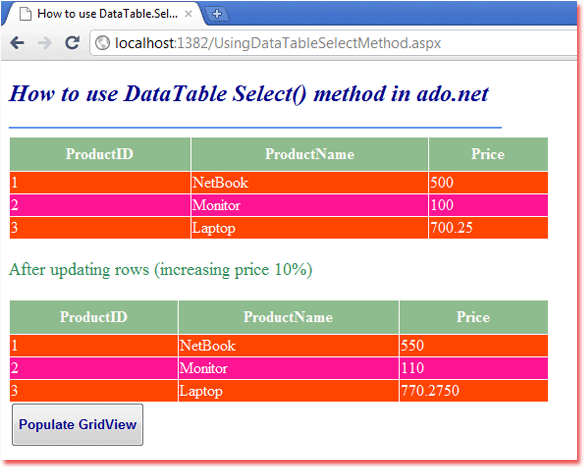Reload the page with refresh icon
587x467 pixels.
72,43
